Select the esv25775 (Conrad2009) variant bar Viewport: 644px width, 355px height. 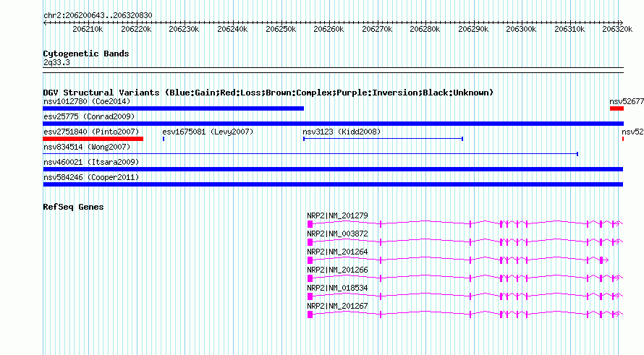coord(333,124)
